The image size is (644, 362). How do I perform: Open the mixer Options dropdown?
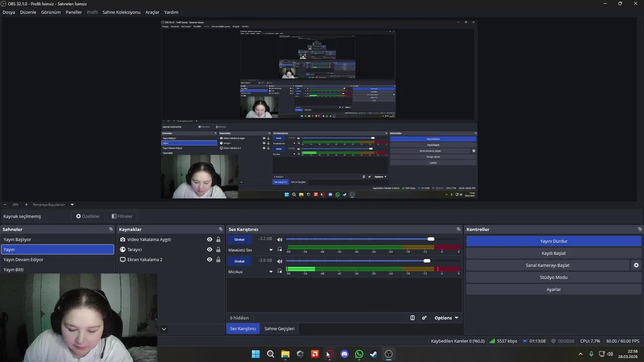click(x=446, y=318)
